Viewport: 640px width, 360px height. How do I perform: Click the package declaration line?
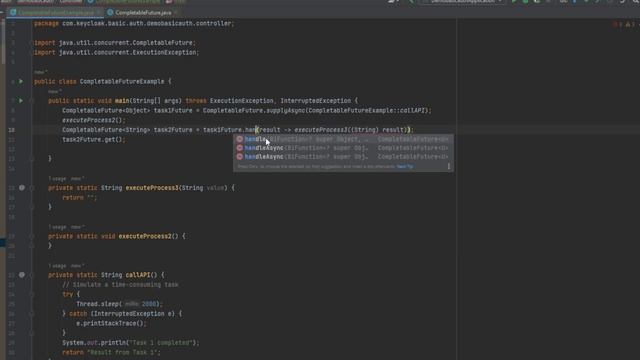tap(134, 24)
